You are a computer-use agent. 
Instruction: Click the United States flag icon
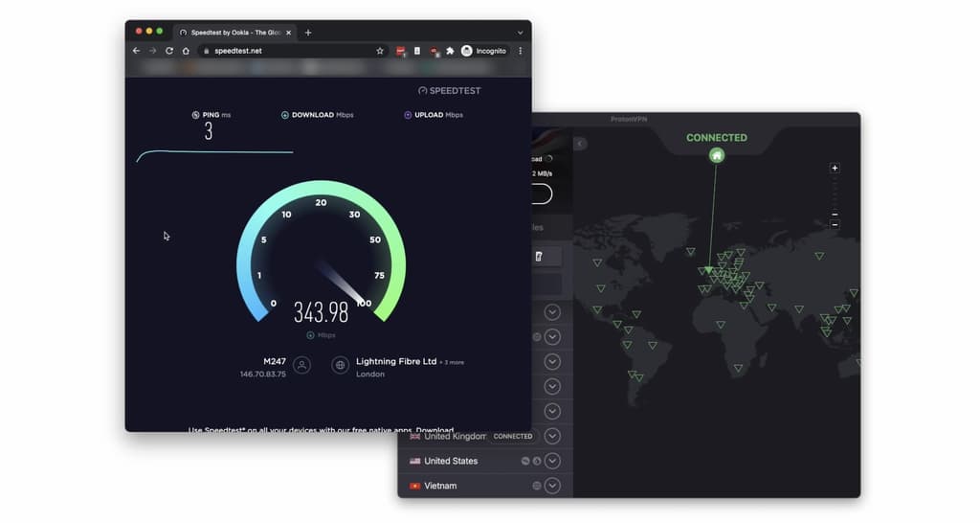coord(415,461)
